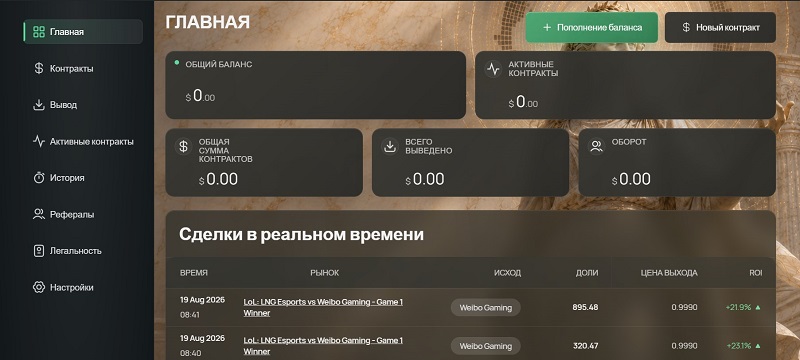Click the Сделки в реальном времени heading
Screen dimensions: 800x360
pos(301,235)
